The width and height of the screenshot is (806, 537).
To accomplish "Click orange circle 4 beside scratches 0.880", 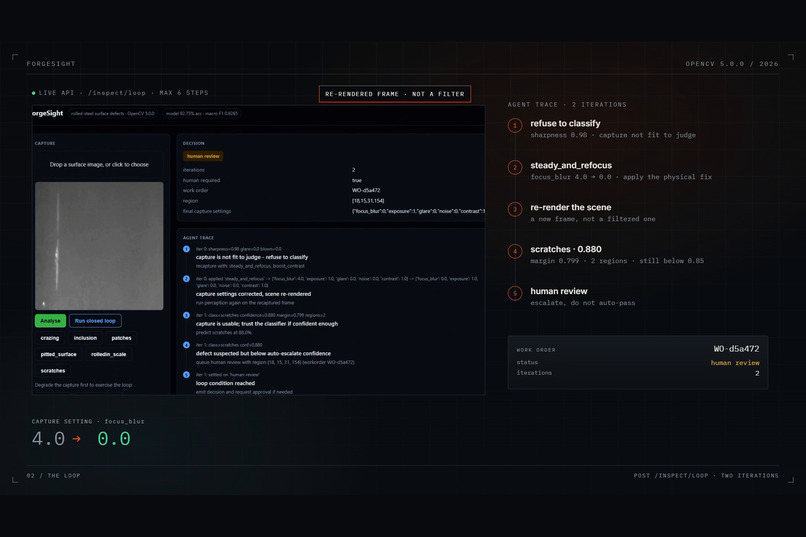I will 515,251.
